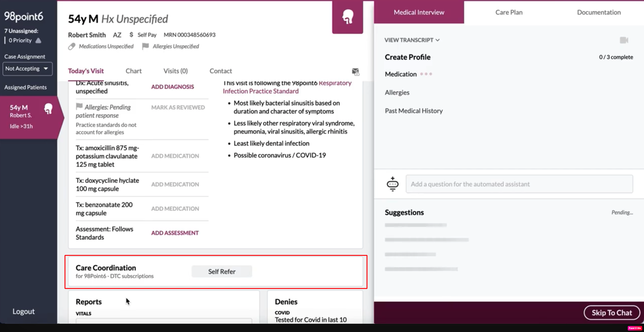Click the Medication item under Create Profile
This screenshot has width=644, height=332.
point(401,74)
